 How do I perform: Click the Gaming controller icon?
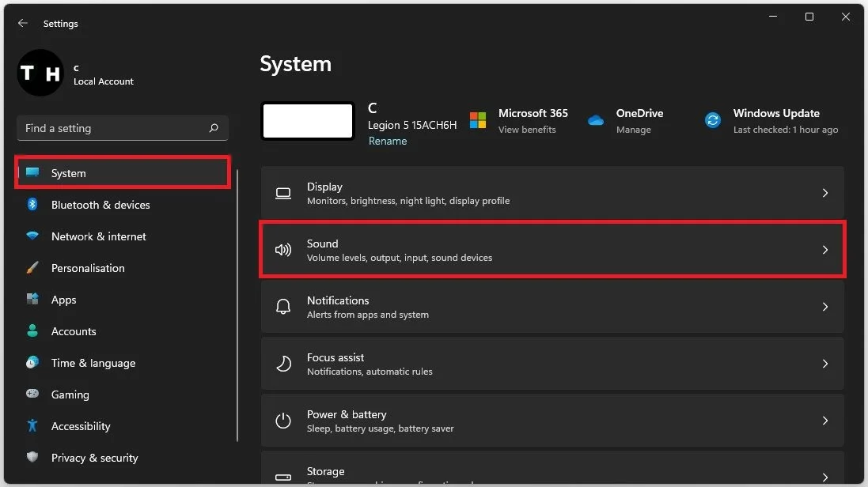(x=32, y=395)
